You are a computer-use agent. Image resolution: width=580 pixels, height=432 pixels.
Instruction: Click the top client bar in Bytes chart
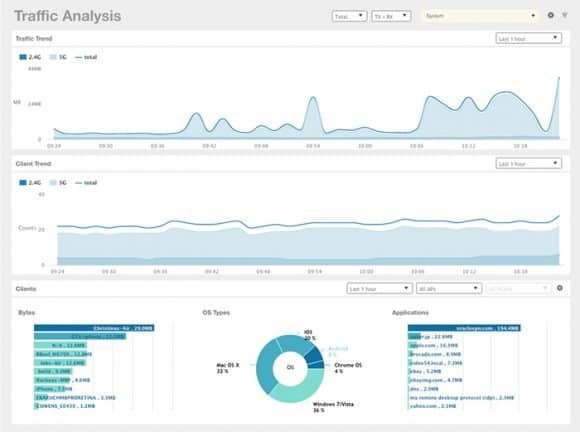click(x=94, y=328)
